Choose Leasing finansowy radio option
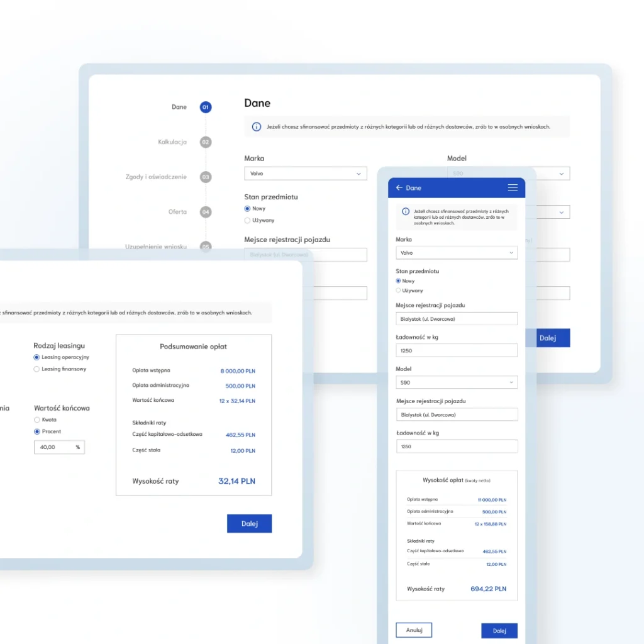The height and width of the screenshot is (644, 644). (x=37, y=369)
